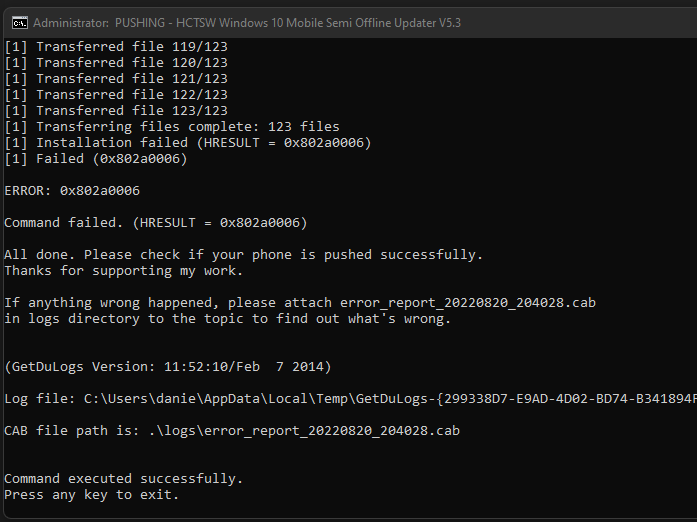Click the 'Installation failed' HRESULT line
The width and height of the screenshot is (697, 522).
pos(188,142)
